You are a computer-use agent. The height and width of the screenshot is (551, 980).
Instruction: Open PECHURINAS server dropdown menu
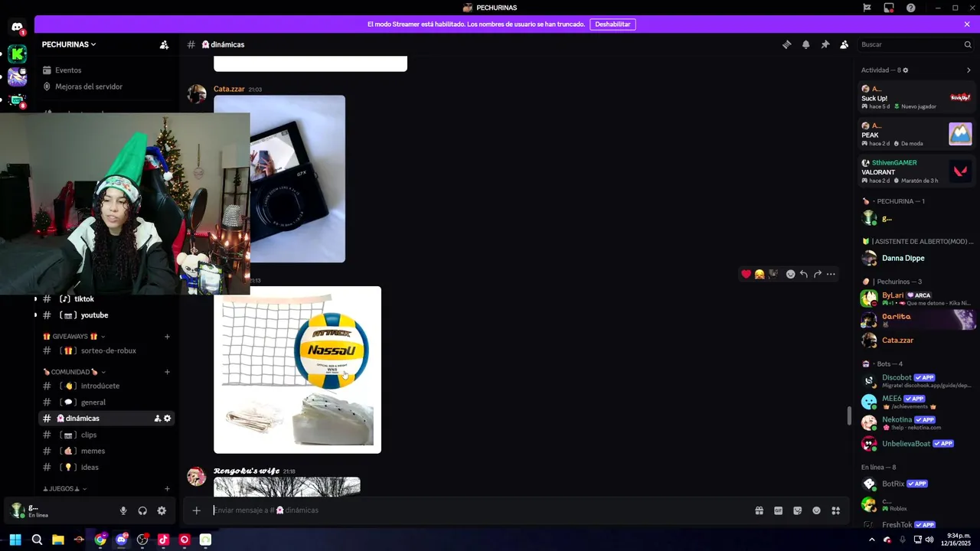coord(69,44)
